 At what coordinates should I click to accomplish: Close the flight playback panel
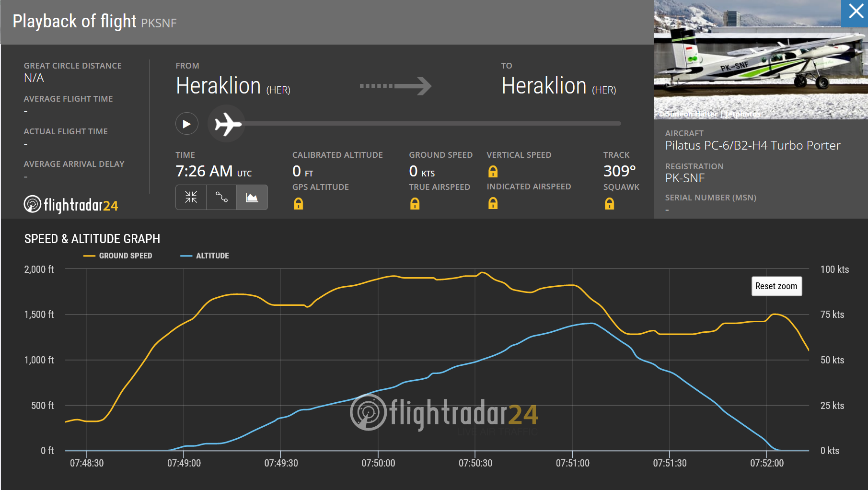point(855,12)
